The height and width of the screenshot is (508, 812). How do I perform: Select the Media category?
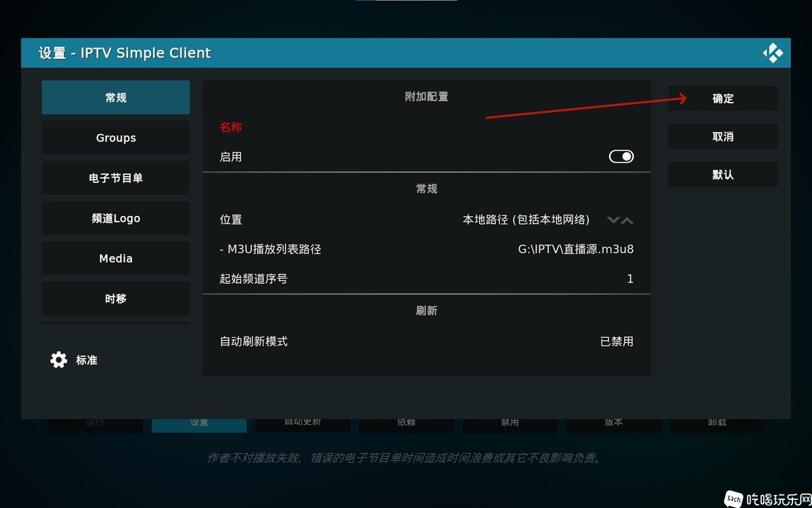(x=116, y=258)
